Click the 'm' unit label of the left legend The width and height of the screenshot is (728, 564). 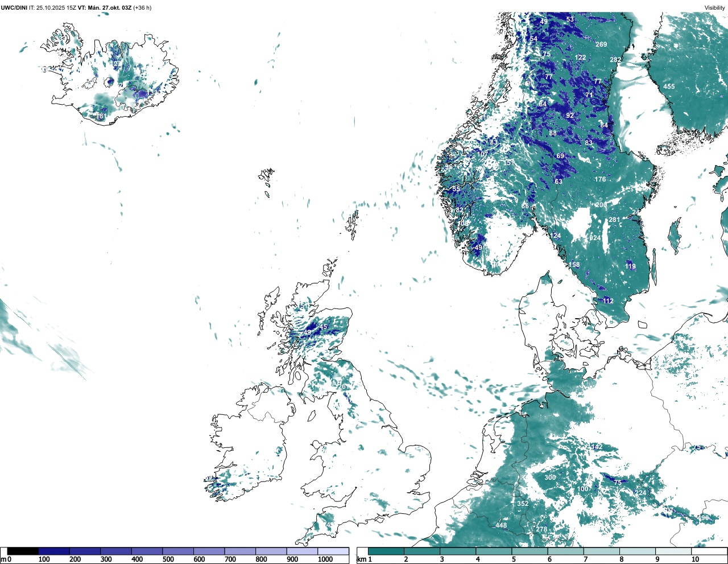pos(3,559)
